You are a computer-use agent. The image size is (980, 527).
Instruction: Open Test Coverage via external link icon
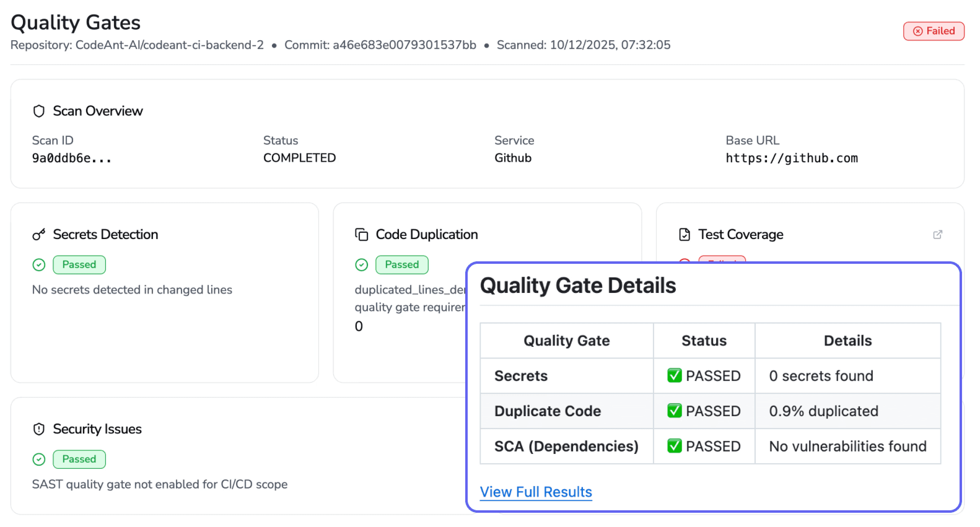pos(938,235)
